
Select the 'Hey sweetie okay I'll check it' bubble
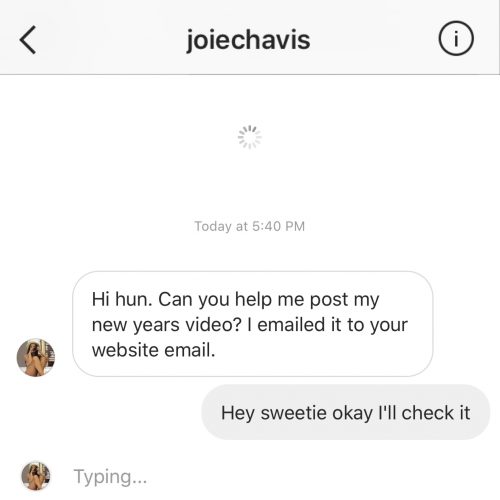(x=346, y=412)
